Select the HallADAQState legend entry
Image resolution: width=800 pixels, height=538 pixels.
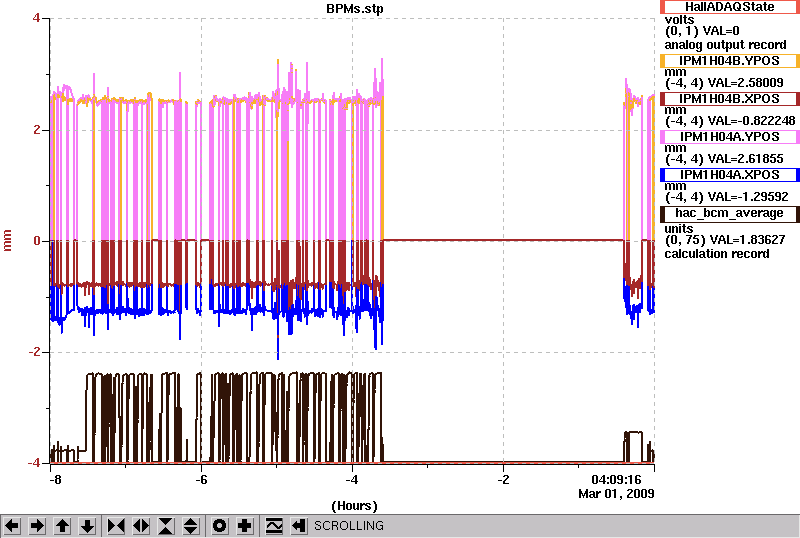730,7
